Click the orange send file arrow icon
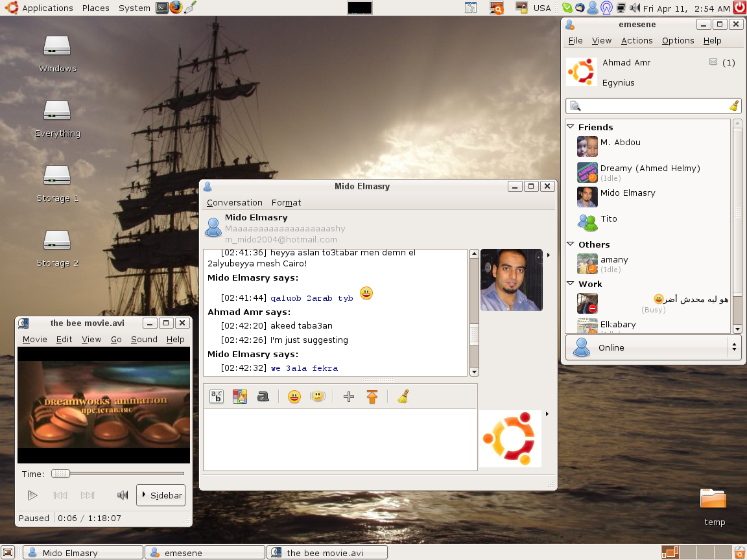The width and height of the screenshot is (747, 560). pos(372,397)
